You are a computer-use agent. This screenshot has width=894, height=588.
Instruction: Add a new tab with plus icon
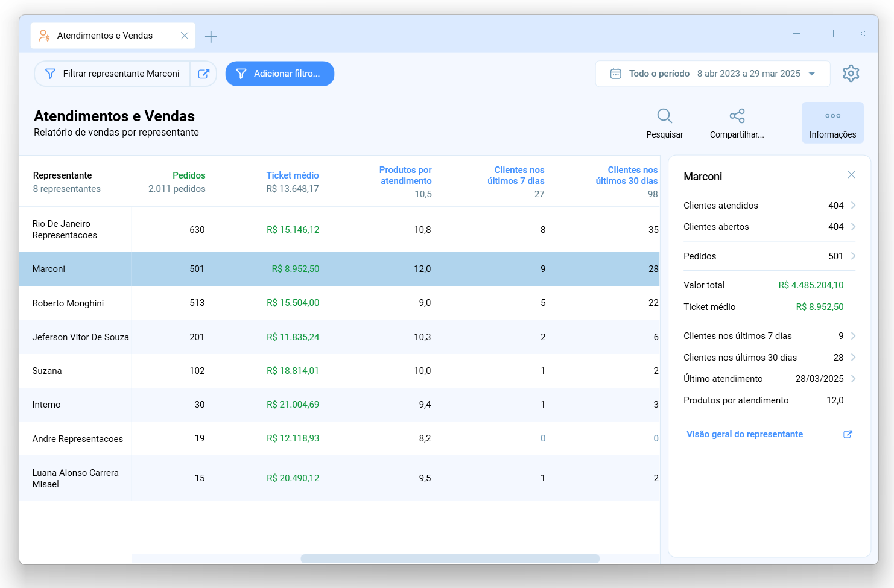coord(211,37)
